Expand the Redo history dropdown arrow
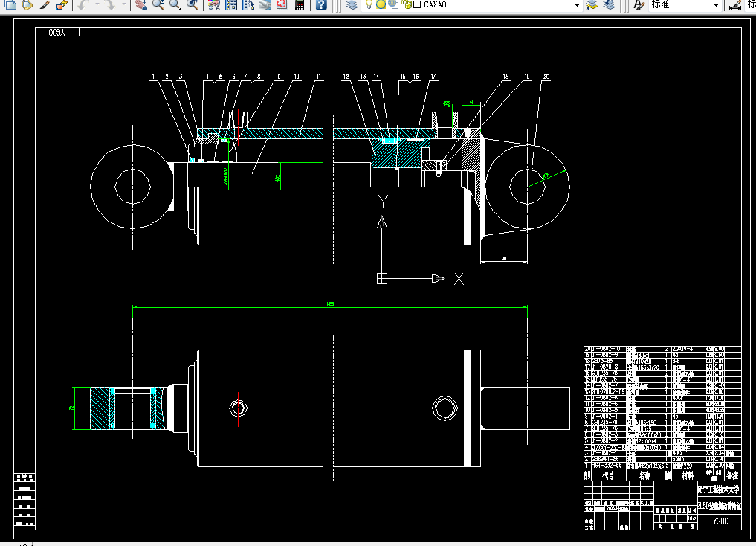756x546 pixels. click(123, 4)
